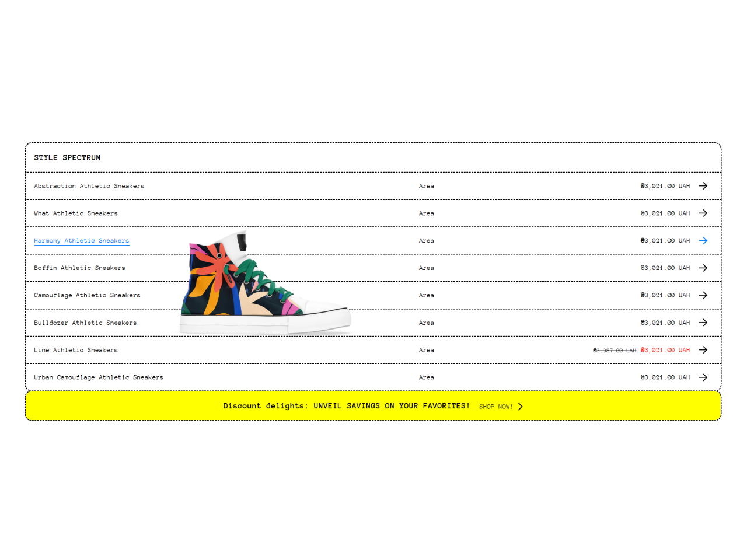This screenshot has height=560, width=747.
Task: Click arrow icon in Urban Camouflage row
Action: click(703, 377)
